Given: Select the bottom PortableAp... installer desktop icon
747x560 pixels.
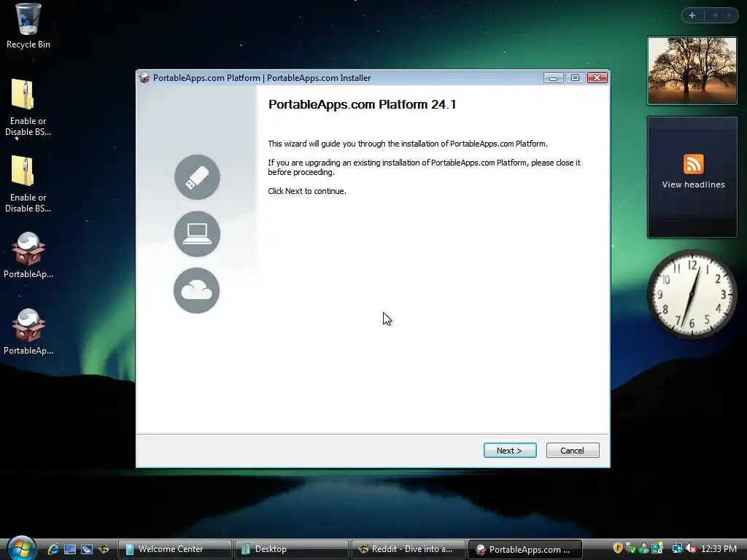Looking at the screenshot, I should [28, 332].
